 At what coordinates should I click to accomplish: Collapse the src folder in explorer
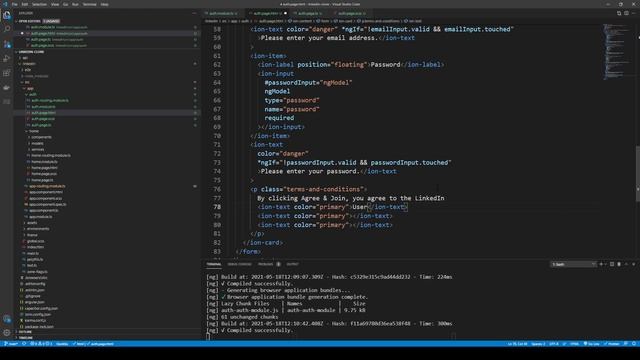pyautogui.click(x=27, y=82)
